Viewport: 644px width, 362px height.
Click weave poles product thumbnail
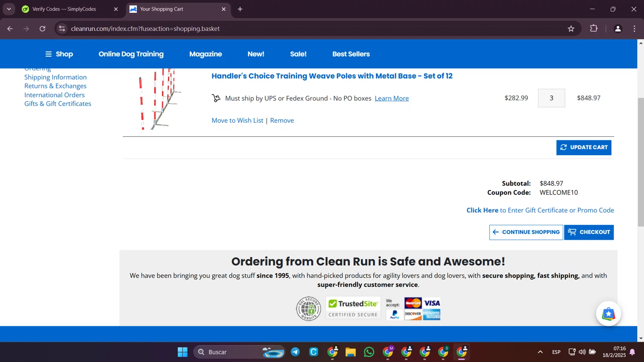click(x=160, y=99)
